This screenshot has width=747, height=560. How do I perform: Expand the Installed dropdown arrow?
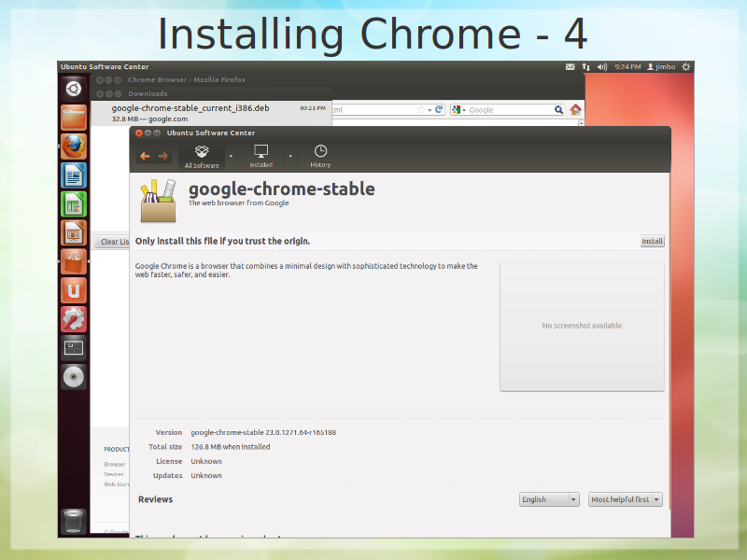(290, 156)
